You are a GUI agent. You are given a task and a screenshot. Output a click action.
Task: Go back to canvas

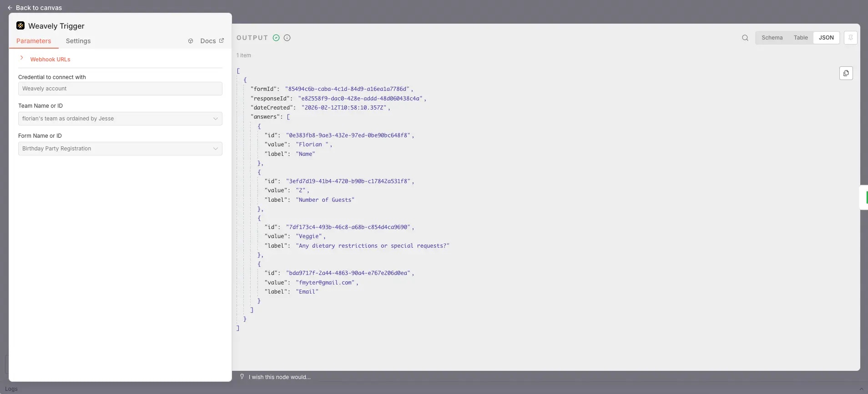(x=35, y=8)
